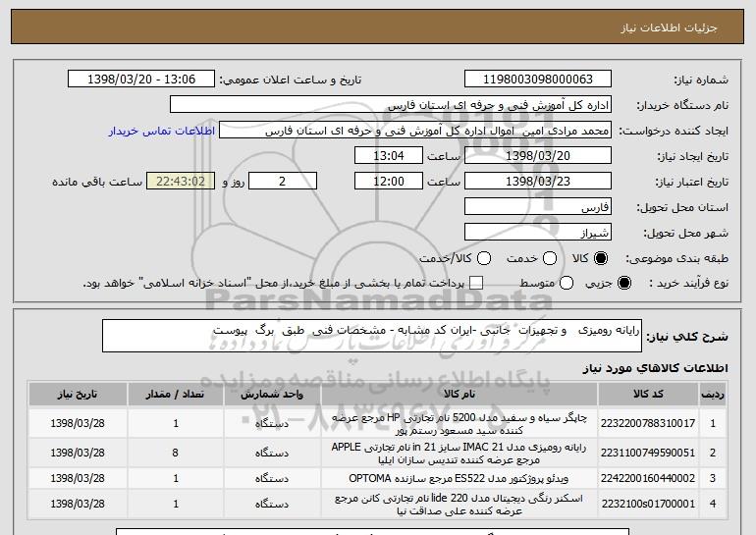Click the need number field 1198003098000063

[x=538, y=80]
